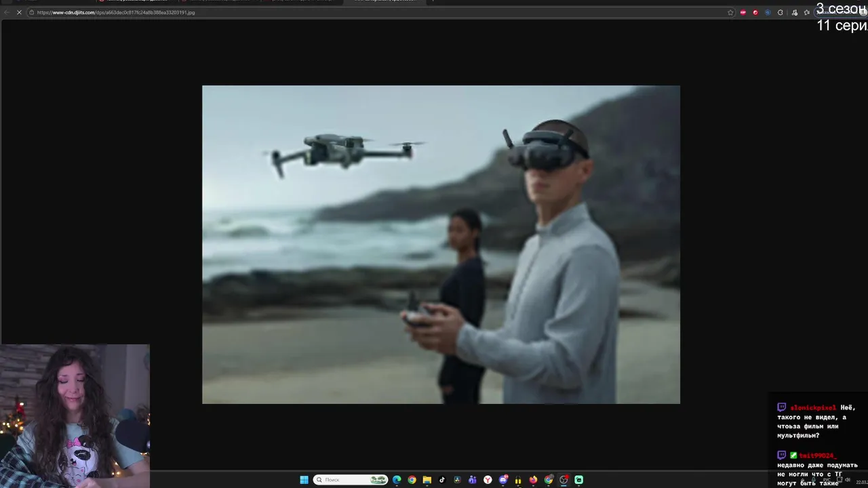Open the extensions puzzle-piece menu

pyautogui.click(x=781, y=12)
